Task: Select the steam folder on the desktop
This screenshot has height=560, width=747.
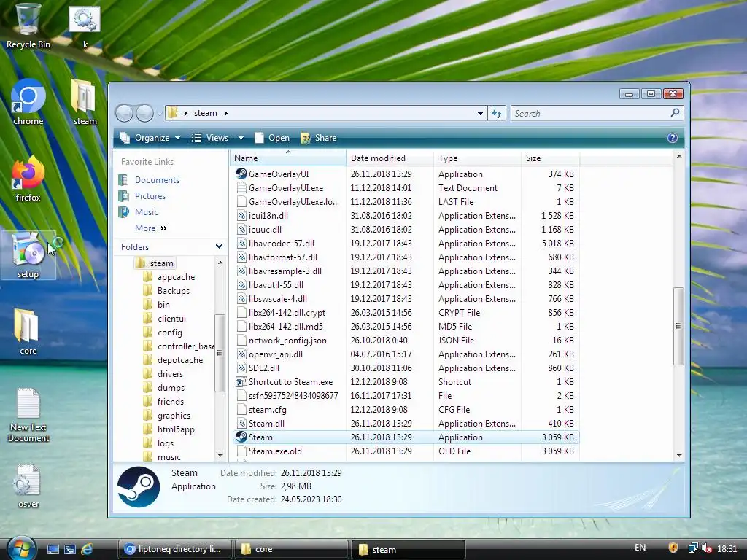Action: pos(85,102)
